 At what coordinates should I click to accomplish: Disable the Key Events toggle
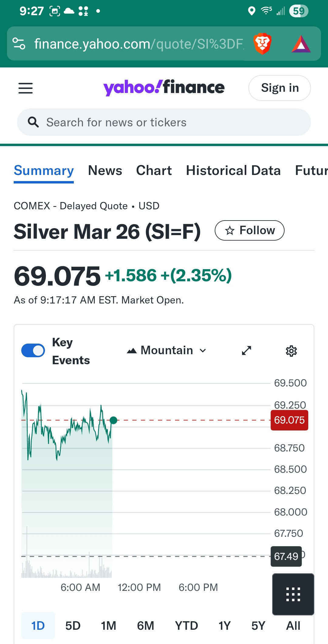33,351
